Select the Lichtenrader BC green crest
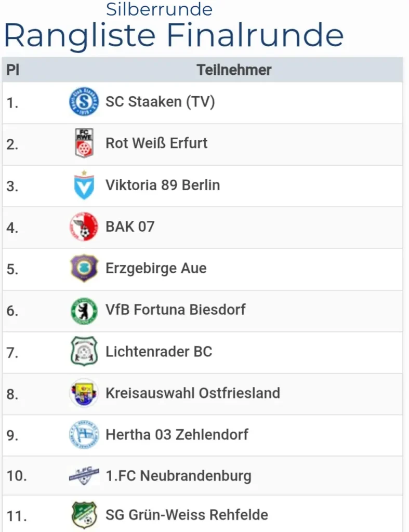The image size is (409, 532). pyautogui.click(x=84, y=351)
